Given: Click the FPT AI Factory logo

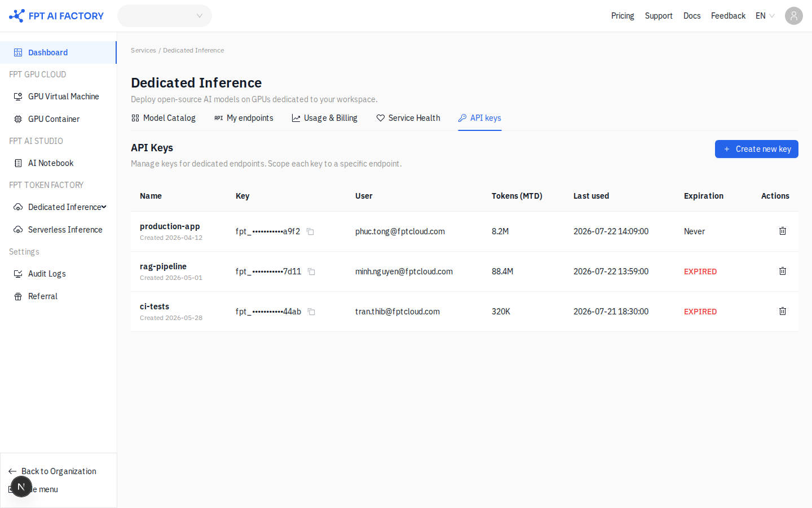Looking at the screenshot, I should [x=56, y=16].
